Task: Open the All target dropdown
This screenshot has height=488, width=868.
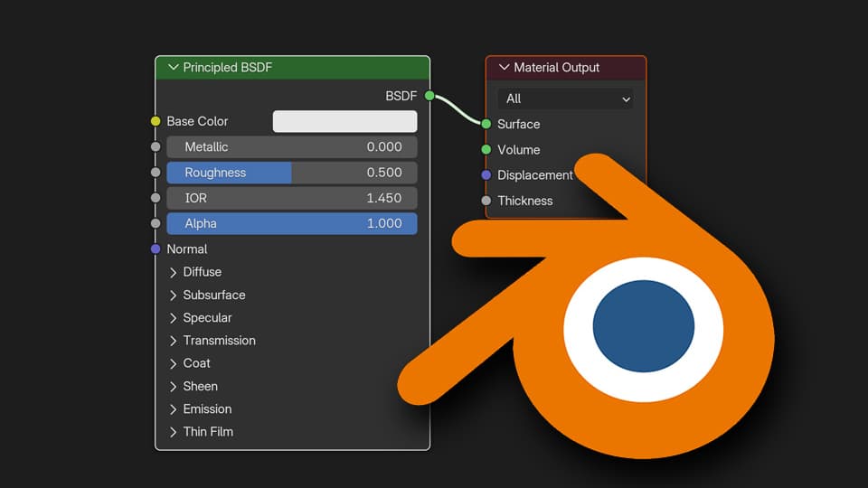Action: tap(565, 99)
